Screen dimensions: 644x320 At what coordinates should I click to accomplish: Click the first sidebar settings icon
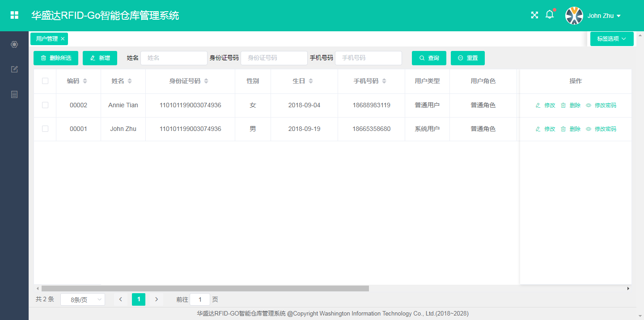coord(14,44)
